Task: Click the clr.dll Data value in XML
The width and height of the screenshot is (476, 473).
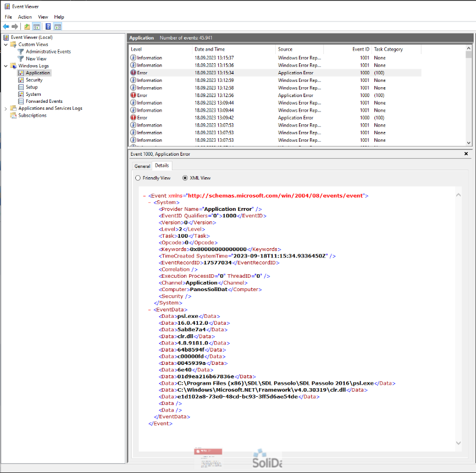Action: [185, 336]
